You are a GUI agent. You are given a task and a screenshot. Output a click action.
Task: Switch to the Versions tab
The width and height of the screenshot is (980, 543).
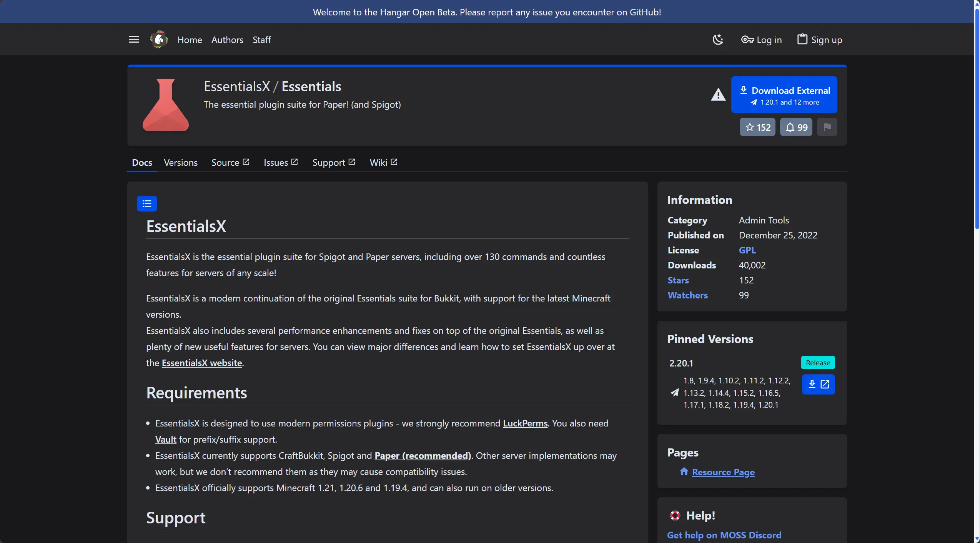pyautogui.click(x=180, y=162)
